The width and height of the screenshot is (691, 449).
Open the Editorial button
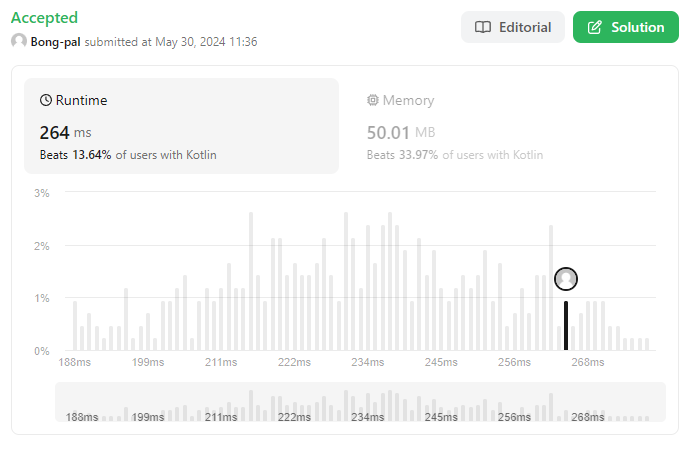[512, 27]
